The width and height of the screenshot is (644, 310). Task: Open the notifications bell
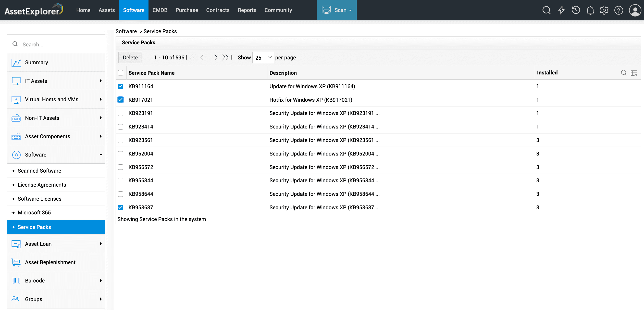tap(590, 10)
